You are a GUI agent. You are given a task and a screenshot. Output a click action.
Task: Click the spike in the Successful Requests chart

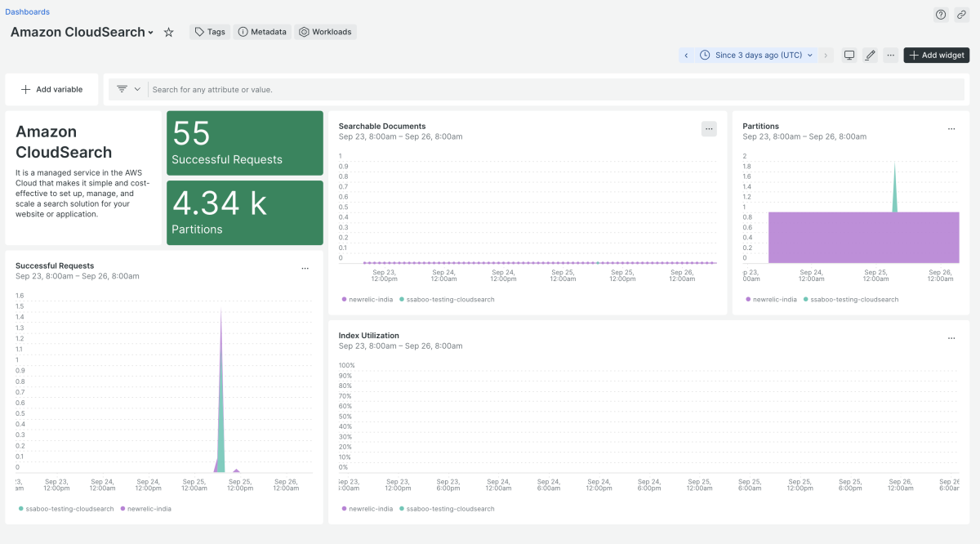pyautogui.click(x=221, y=408)
